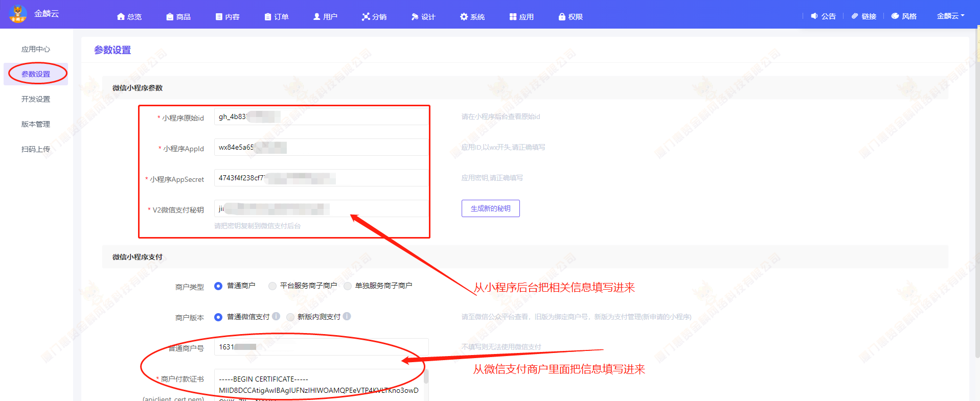Click the 商户付款证书 certificate textarea
This screenshot has height=401, width=980.
pos(318,385)
